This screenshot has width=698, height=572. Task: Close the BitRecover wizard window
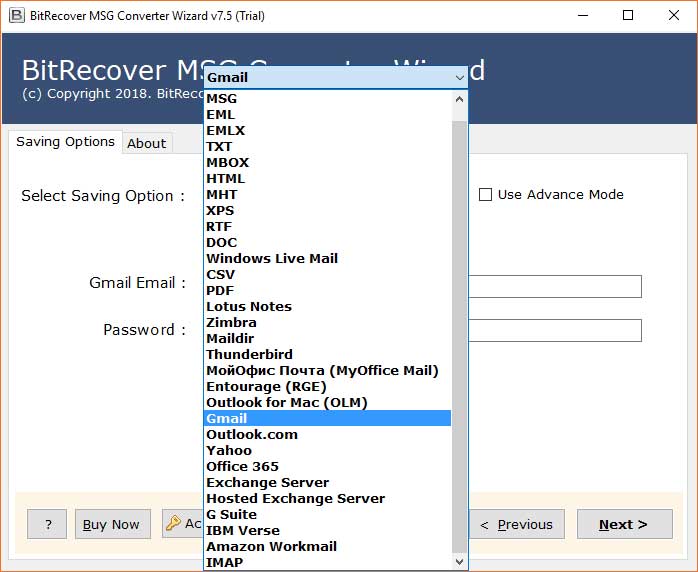[674, 16]
